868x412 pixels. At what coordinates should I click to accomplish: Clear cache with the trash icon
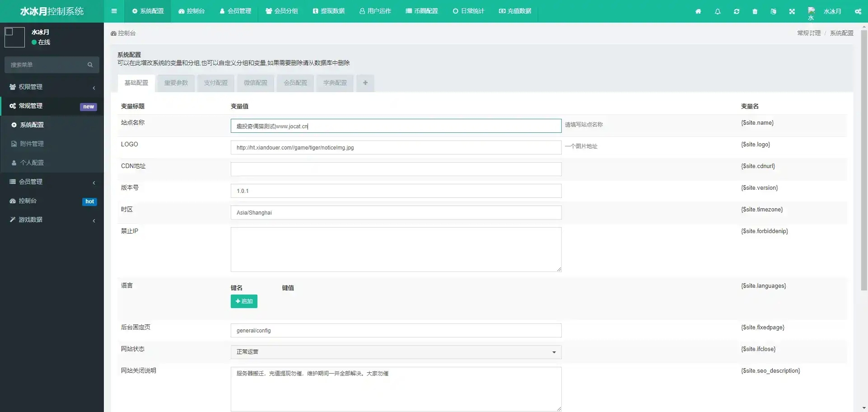click(x=755, y=11)
